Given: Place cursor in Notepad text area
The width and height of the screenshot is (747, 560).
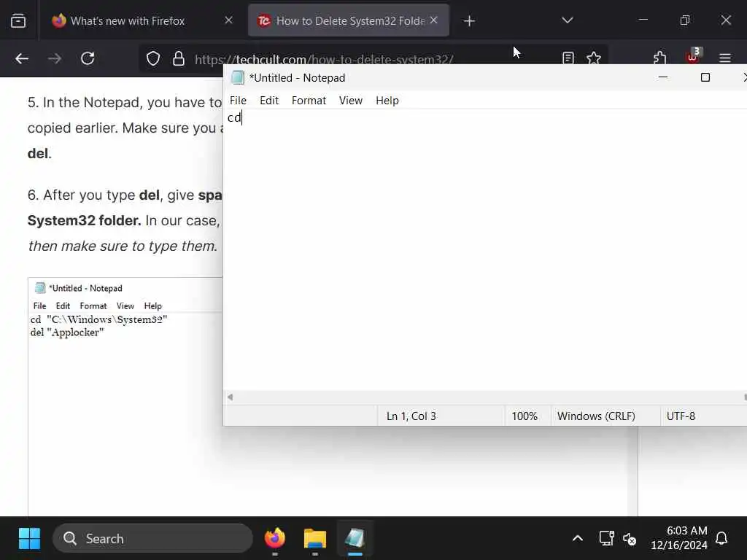Looking at the screenshot, I should pos(485,250).
